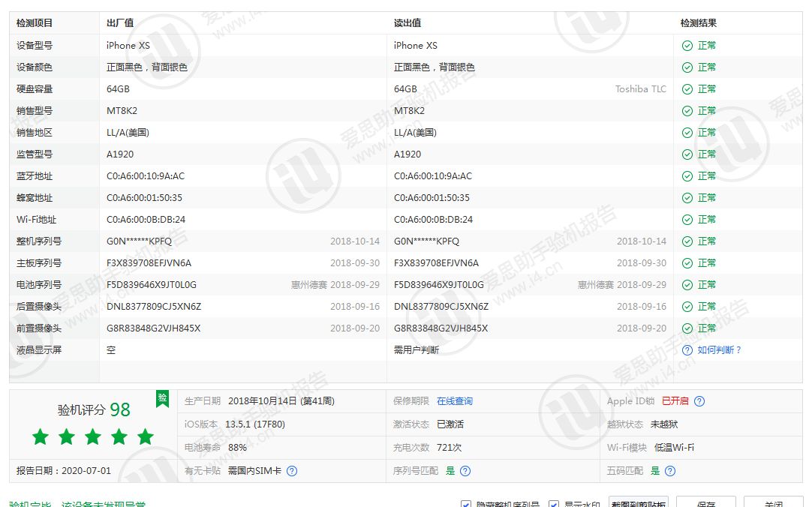Image resolution: width=812 pixels, height=507 pixels.
Task: Click the 检测结果 column header
Action: coord(698,22)
